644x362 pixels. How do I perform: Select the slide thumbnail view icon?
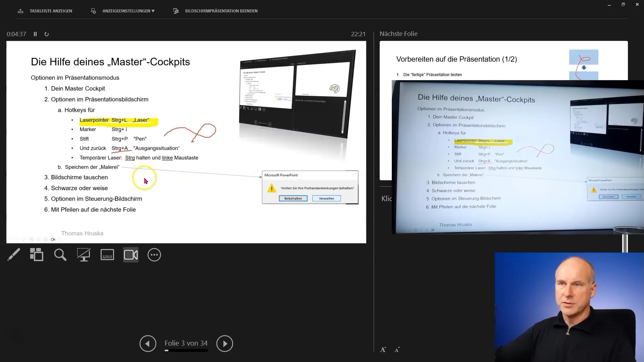tap(37, 254)
